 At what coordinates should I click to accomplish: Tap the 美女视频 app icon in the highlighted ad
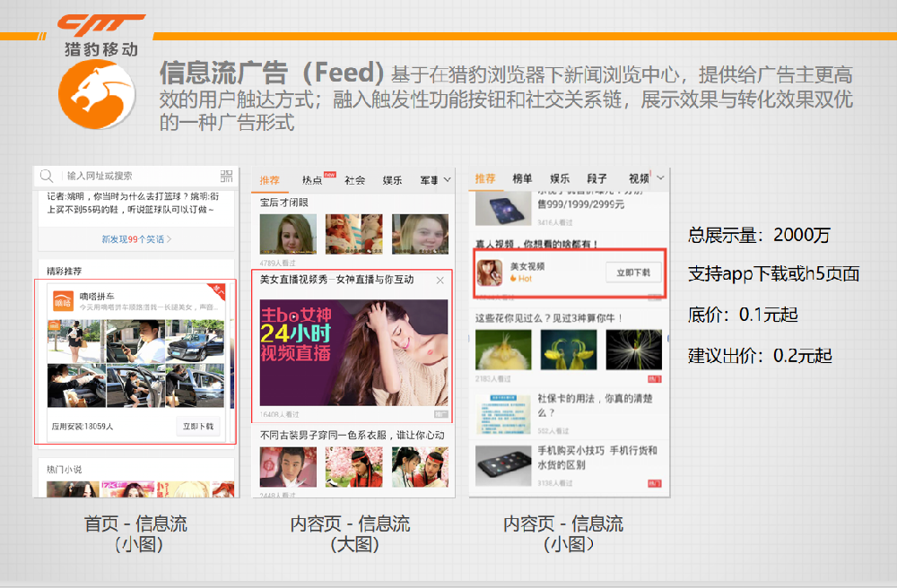pos(490,273)
